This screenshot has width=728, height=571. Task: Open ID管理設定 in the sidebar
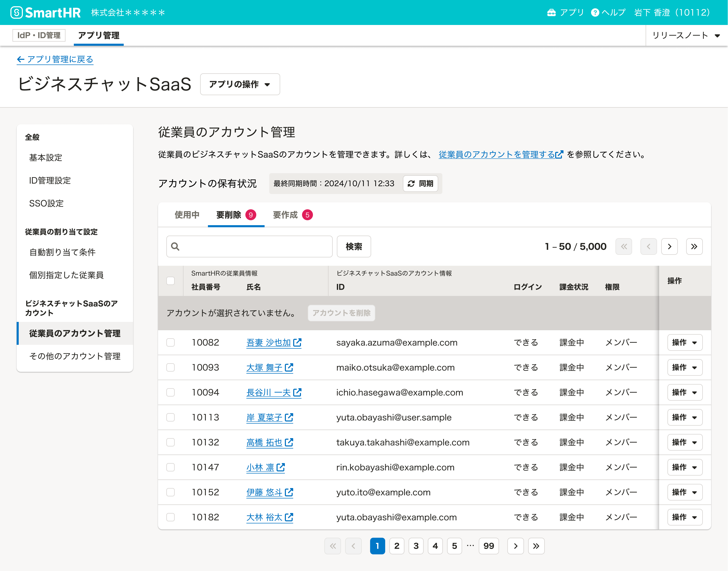pyautogui.click(x=75, y=180)
